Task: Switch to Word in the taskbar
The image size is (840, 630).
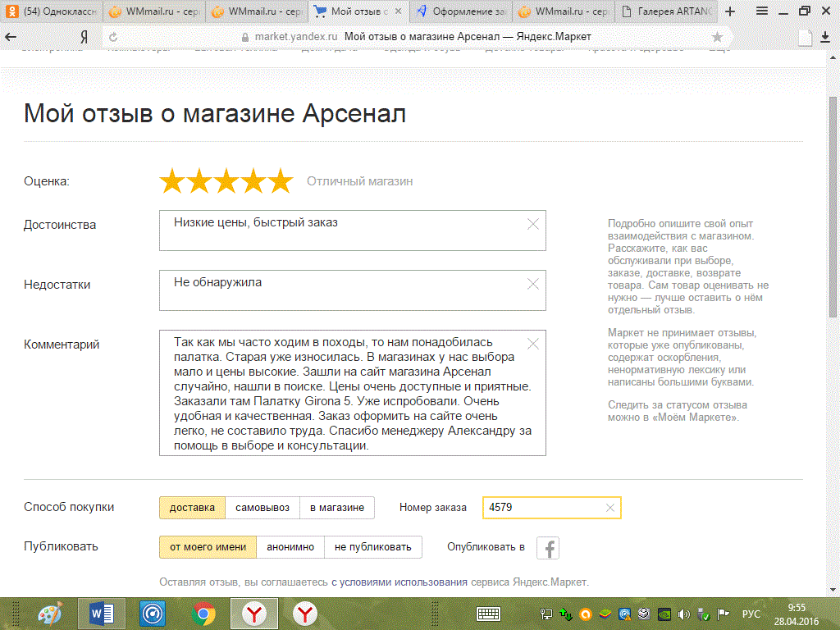Action: [101, 614]
